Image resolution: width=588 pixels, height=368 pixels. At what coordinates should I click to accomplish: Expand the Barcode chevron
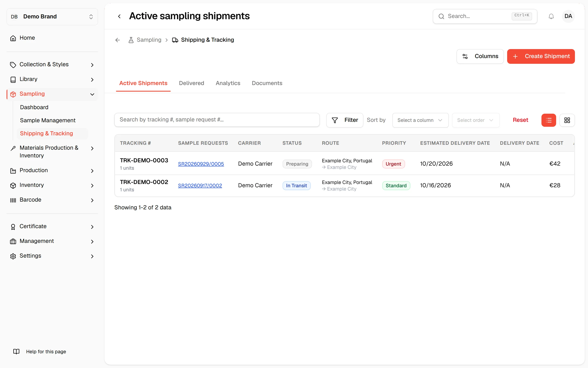pos(92,200)
